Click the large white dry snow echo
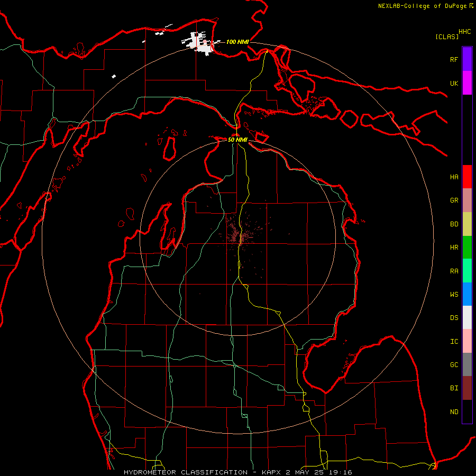 coord(200,43)
